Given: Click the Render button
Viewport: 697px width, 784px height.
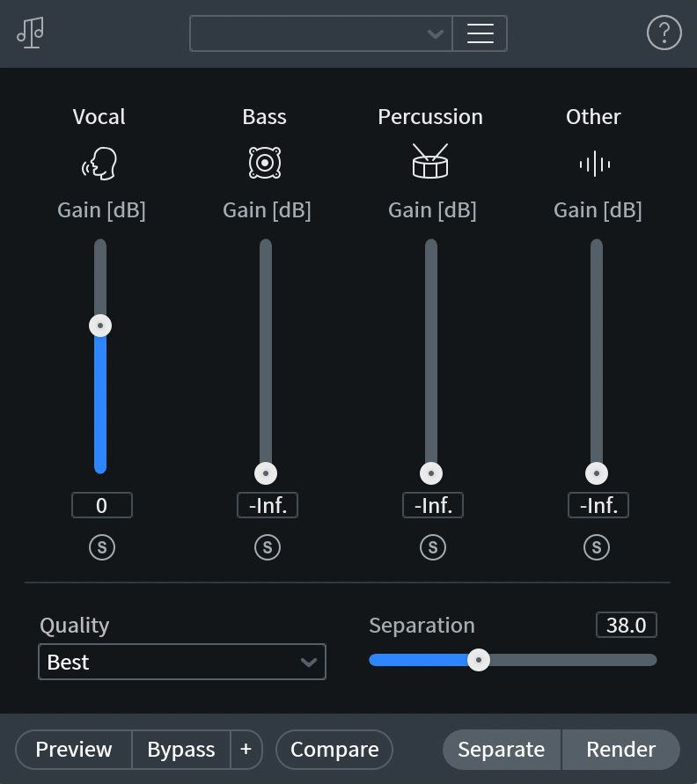Looking at the screenshot, I should pos(621,749).
